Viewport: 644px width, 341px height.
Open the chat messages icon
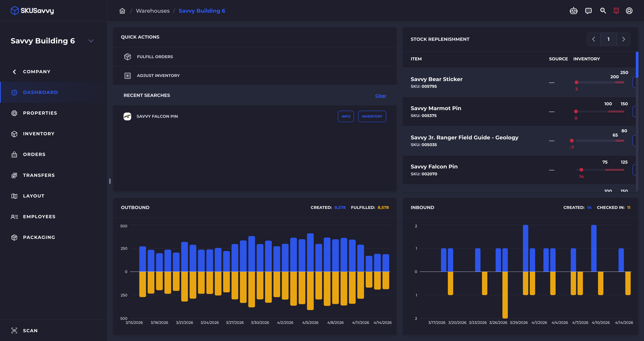588,11
